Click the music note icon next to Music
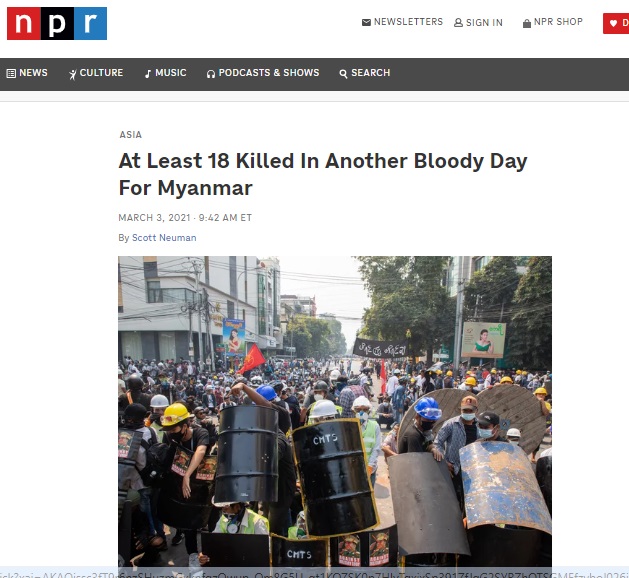The image size is (629, 578). point(148,74)
